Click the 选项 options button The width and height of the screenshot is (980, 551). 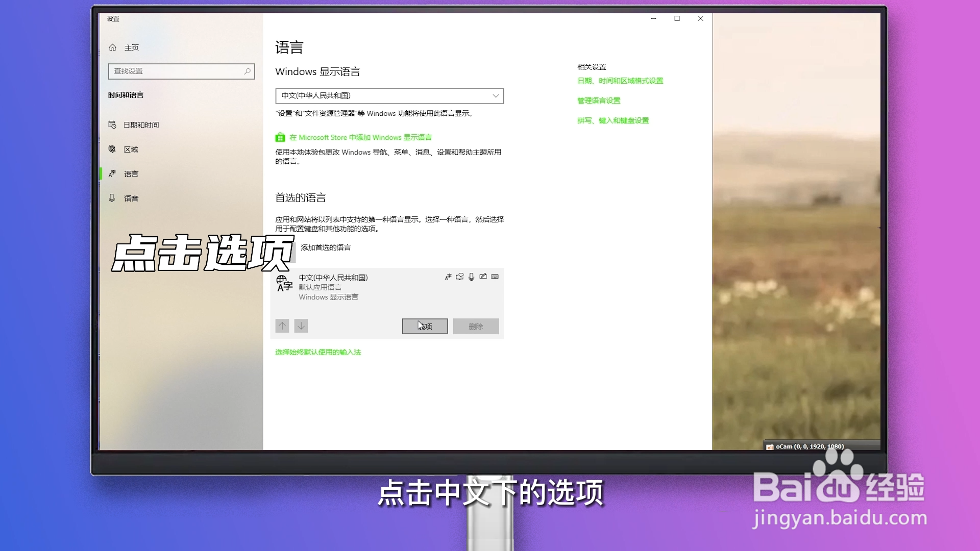click(x=425, y=327)
